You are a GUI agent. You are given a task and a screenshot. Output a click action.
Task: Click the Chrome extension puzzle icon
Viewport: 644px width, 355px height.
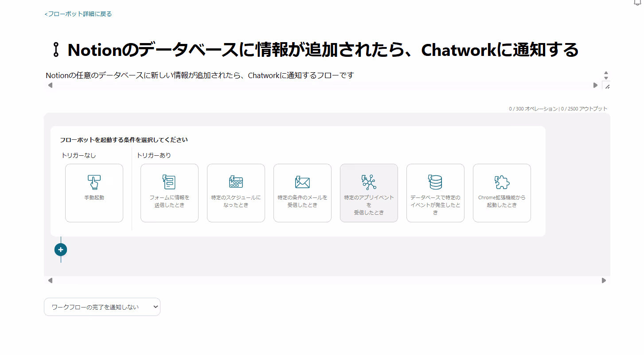[502, 182]
